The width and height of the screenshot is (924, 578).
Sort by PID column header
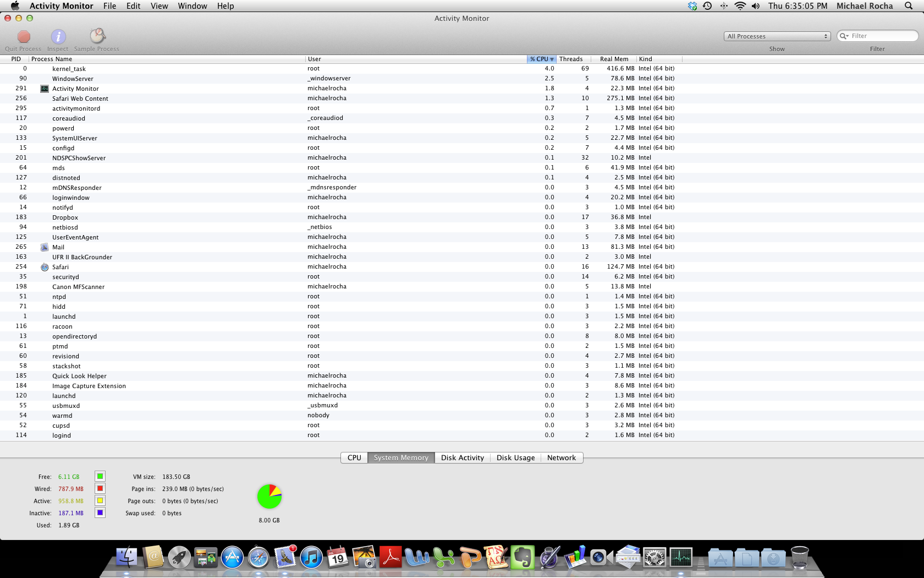point(15,59)
